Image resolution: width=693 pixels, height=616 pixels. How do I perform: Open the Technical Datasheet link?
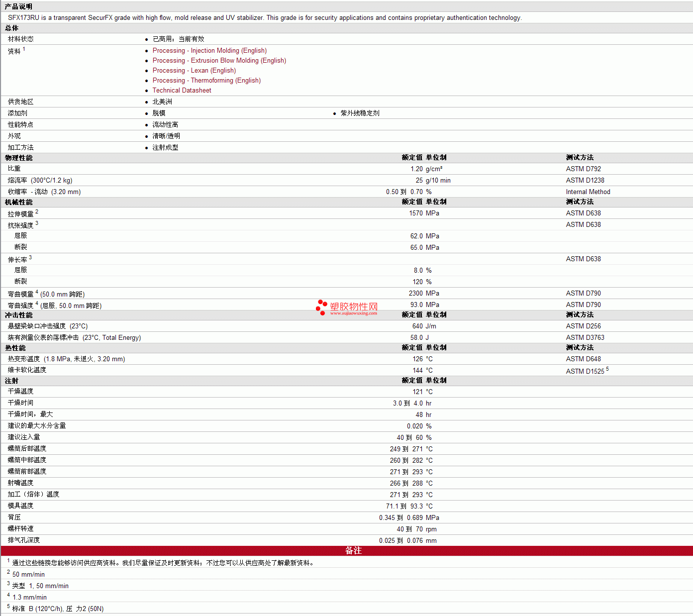182,91
